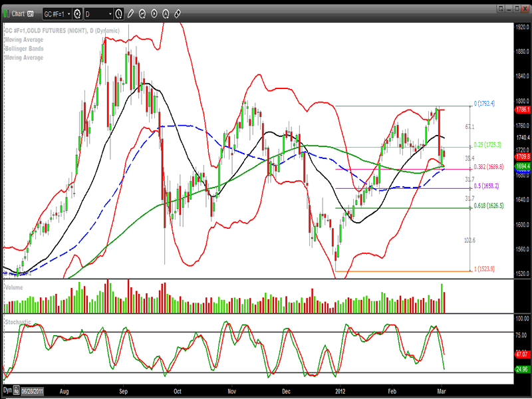Click the 35.4 Fibonacci distance label
Image resolution: width=532 pixels, height=399 pixels.
point(469,158)
